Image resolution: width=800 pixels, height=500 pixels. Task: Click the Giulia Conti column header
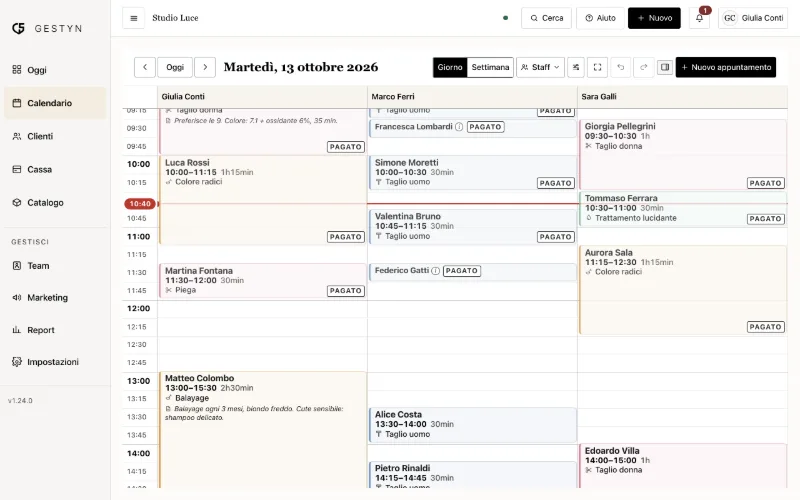point(262,96)
